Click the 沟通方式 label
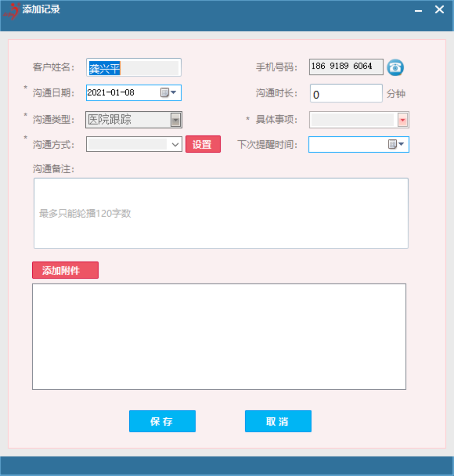This screenshot has width=454, height=476. tap(53, 144)
